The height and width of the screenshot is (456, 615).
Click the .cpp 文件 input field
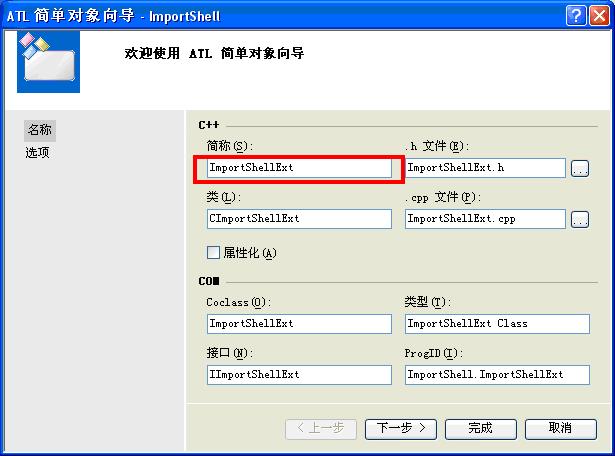485,219
